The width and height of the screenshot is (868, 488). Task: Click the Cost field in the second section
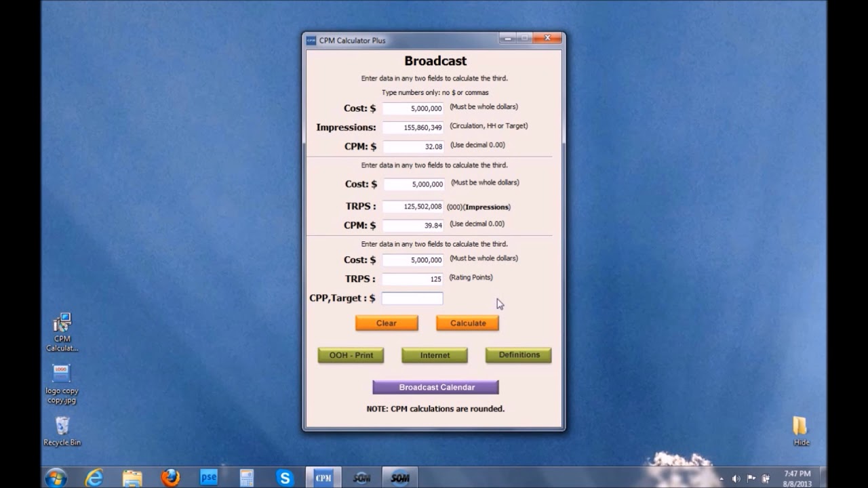[x=413, y=184]
